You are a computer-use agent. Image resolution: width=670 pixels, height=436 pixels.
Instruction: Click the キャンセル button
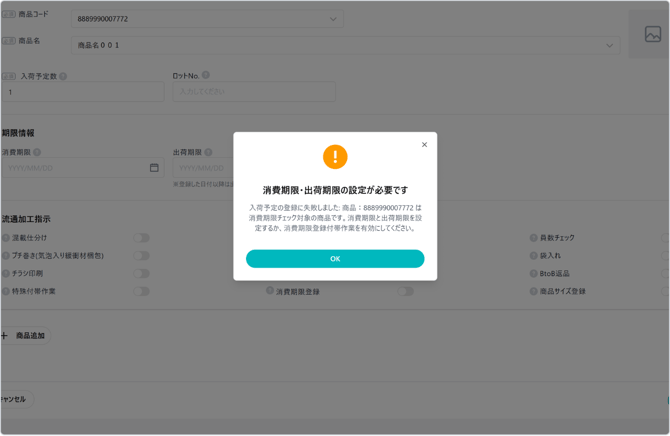pos(14,399)
